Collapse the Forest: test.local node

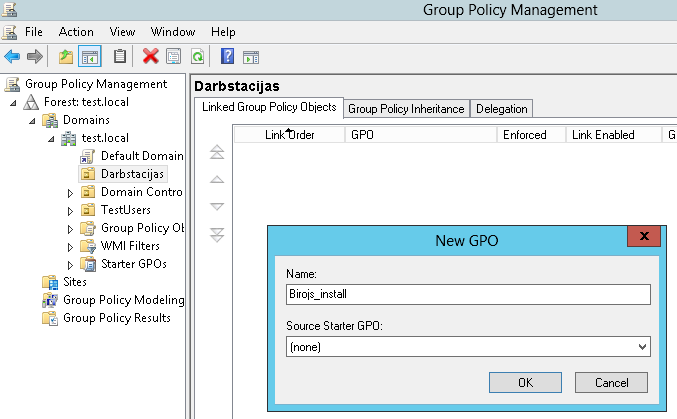(x=13, y=103)
